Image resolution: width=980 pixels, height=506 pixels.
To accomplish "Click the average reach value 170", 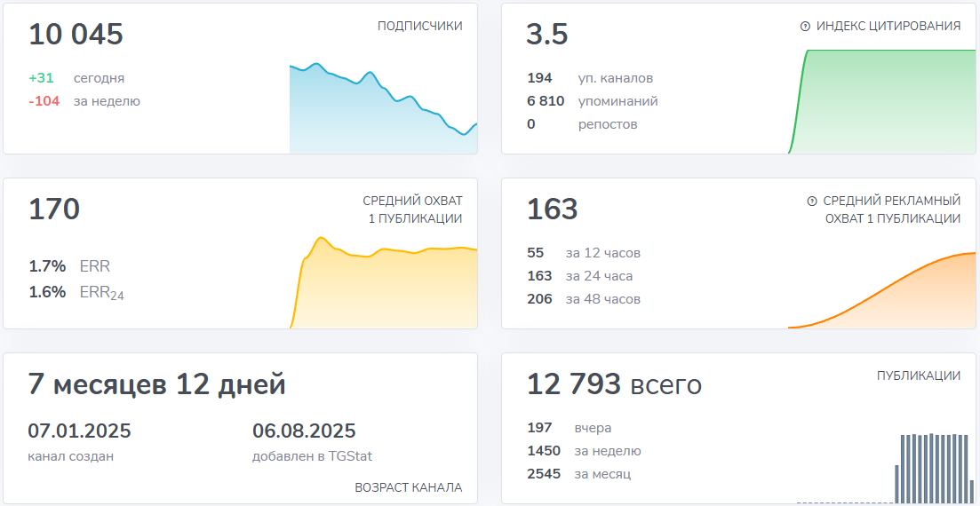I will [x=54, y=209].
